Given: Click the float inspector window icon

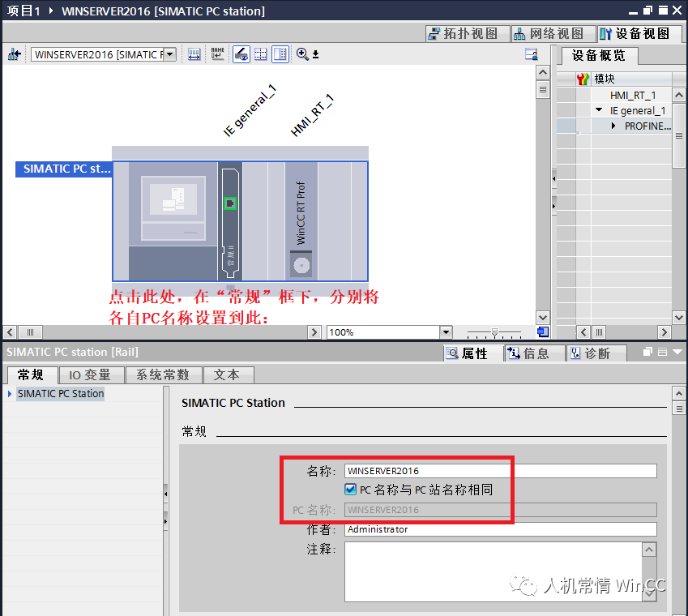Looking at the screenshot, I should click(647, 352).
